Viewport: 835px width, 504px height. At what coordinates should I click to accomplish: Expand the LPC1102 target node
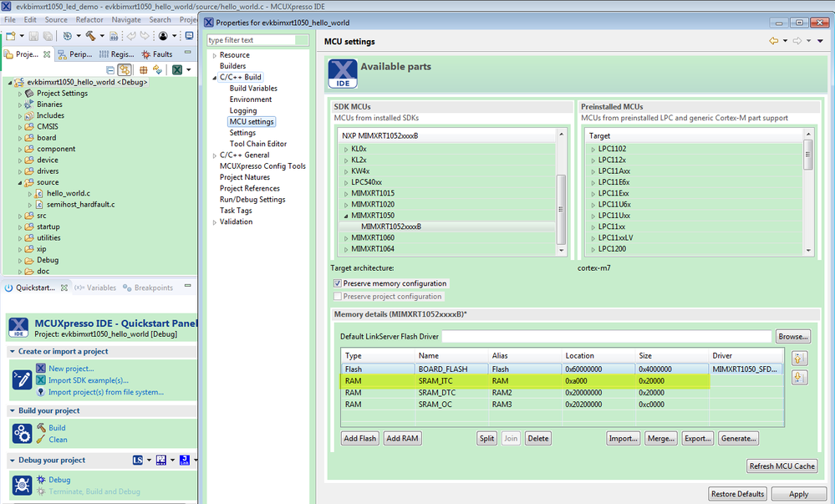click(593, 149)
